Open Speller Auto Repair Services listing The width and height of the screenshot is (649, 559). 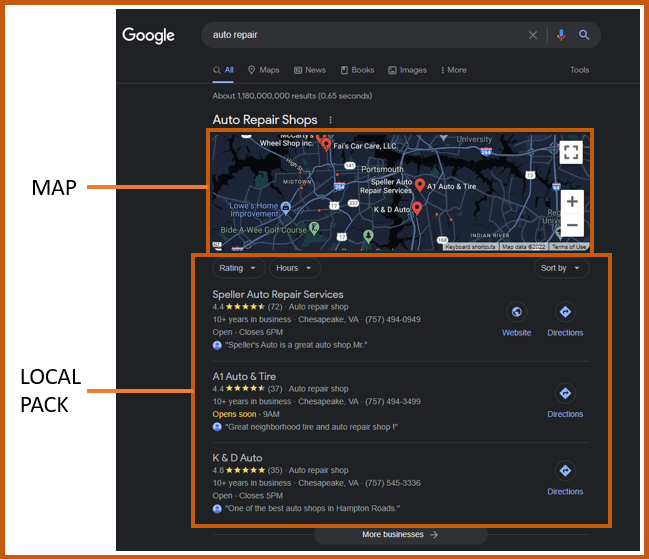pos(278,295)
